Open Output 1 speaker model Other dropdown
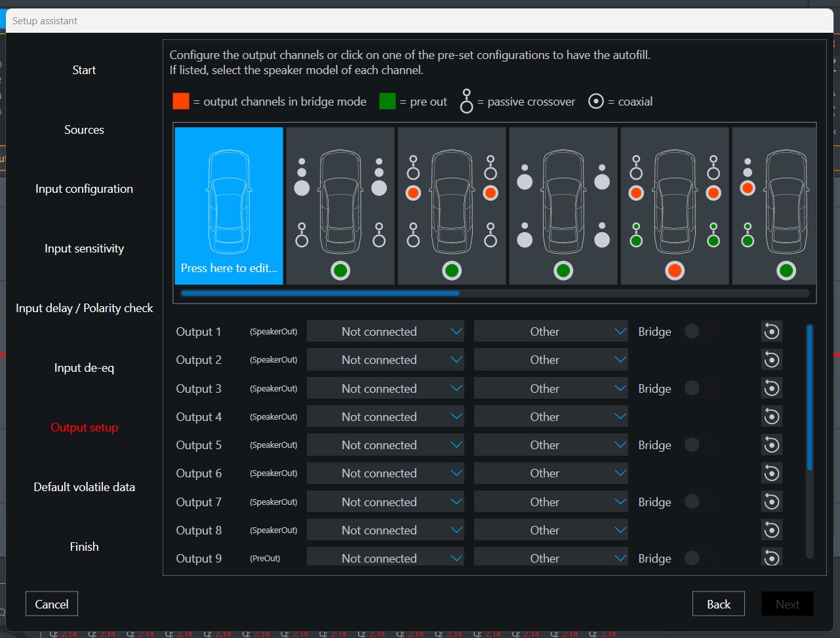 coord(551,332)
